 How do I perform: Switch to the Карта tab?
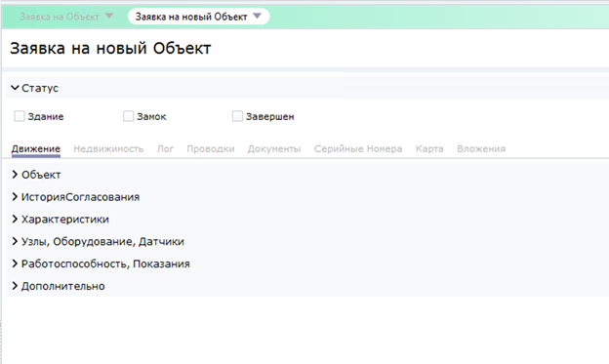point(429,148)
